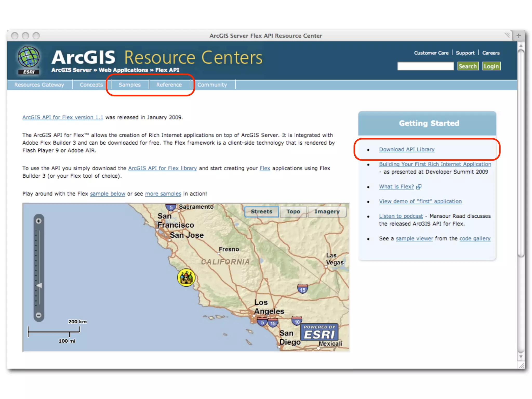Viewport: 532px width, 399px height.
Task: Open the Samples tab
Action: pyautogui.click(x=129, y=85)
